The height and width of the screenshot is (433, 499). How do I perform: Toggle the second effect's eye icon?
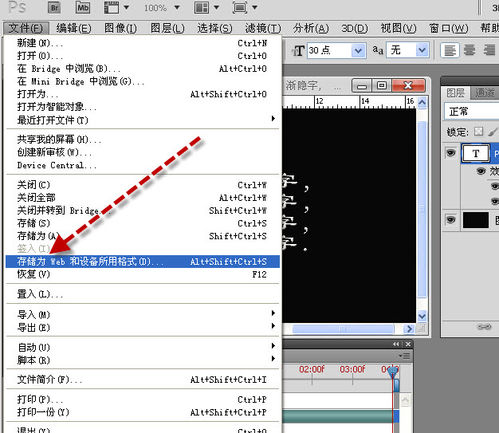click(x=495, y=201)
